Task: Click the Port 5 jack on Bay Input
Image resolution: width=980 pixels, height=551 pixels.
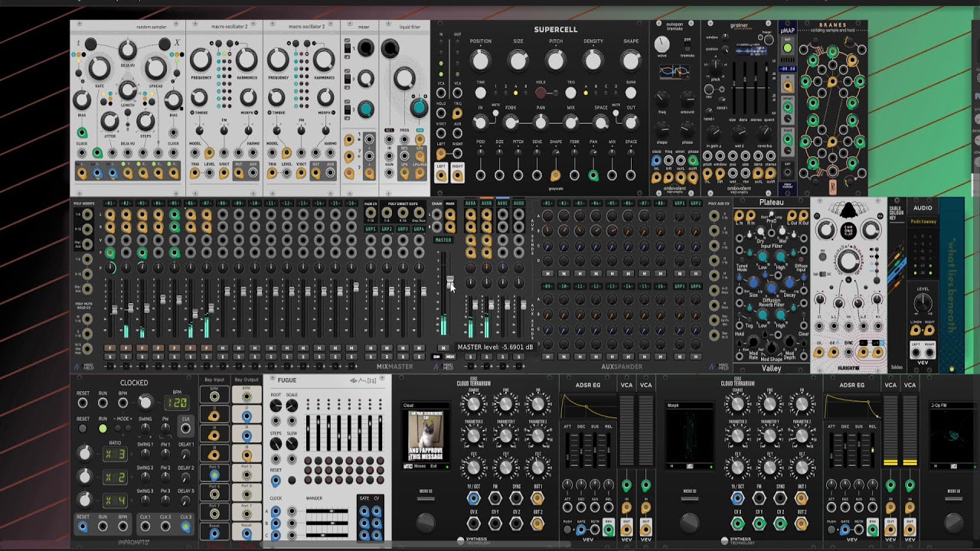Action: (214, 474)
